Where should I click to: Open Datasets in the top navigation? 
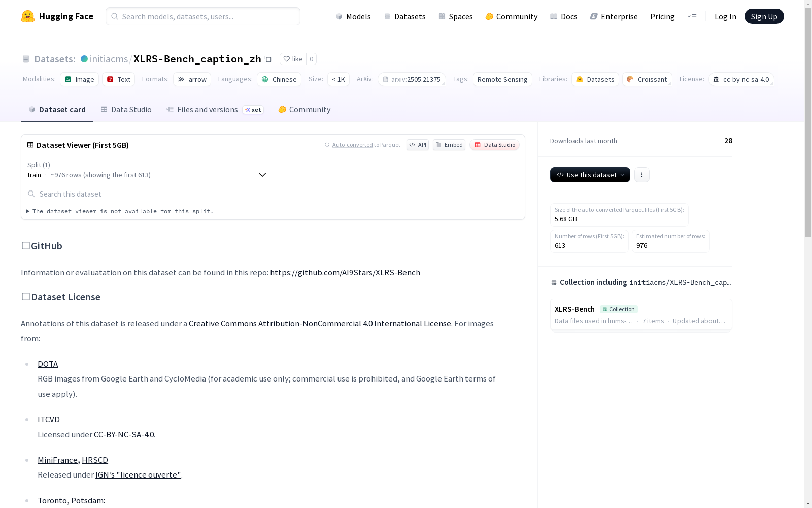[x=404, y=16]
